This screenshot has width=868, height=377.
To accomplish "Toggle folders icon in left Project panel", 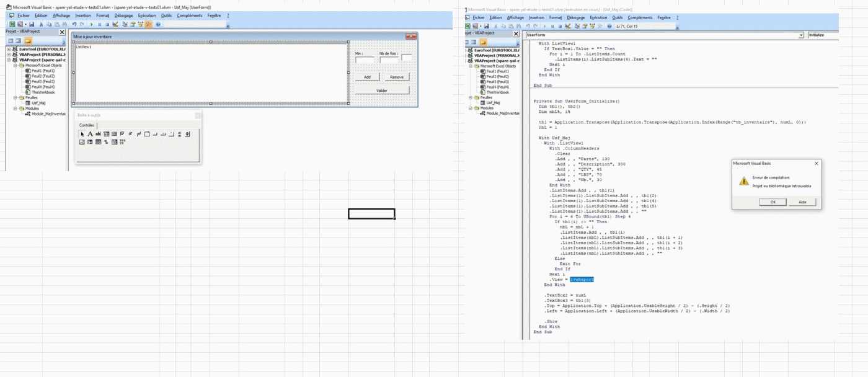I will click(x=28, y=41).
